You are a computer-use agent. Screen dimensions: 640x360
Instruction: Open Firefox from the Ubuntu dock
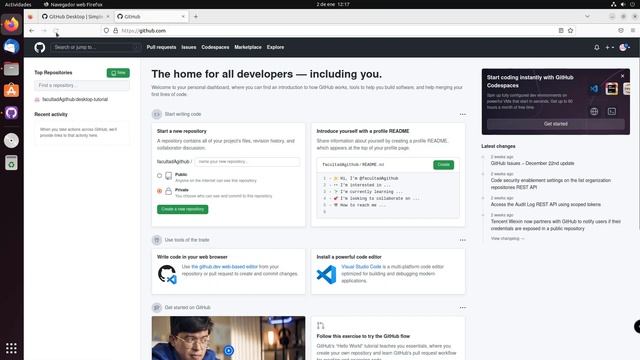(x=11, y=24)
